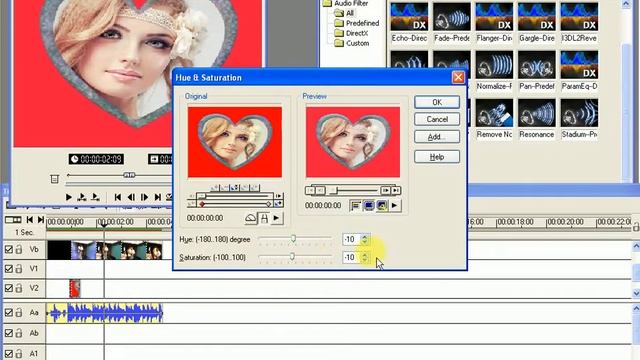Step forward one frame in preview window

144,198
